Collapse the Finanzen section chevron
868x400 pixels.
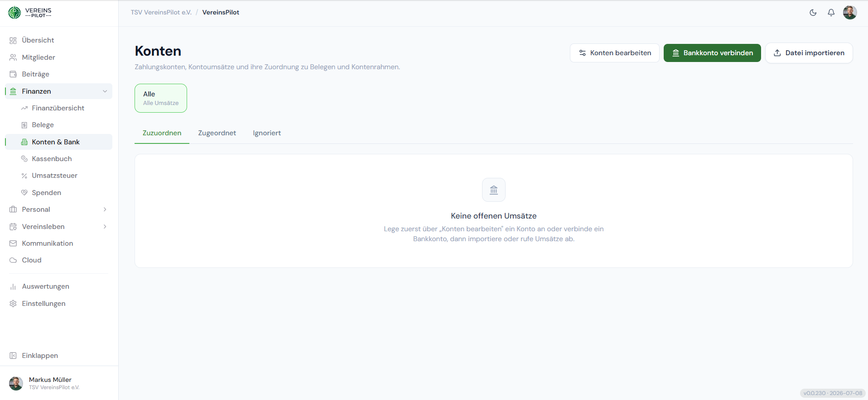[105, 91]
